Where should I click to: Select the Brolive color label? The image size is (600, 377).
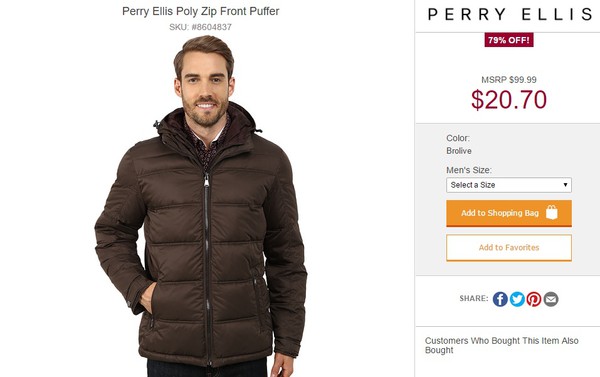459,151
